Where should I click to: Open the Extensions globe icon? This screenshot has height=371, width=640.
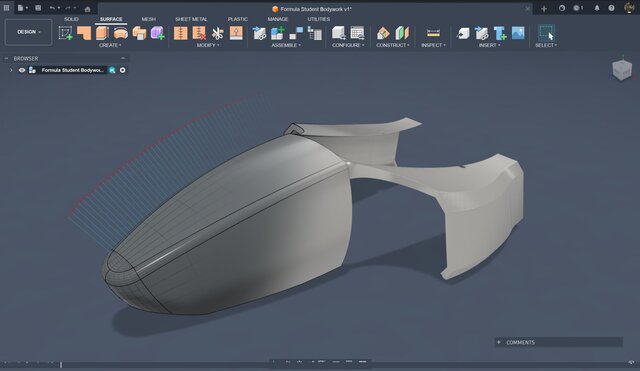pos(562,8)
